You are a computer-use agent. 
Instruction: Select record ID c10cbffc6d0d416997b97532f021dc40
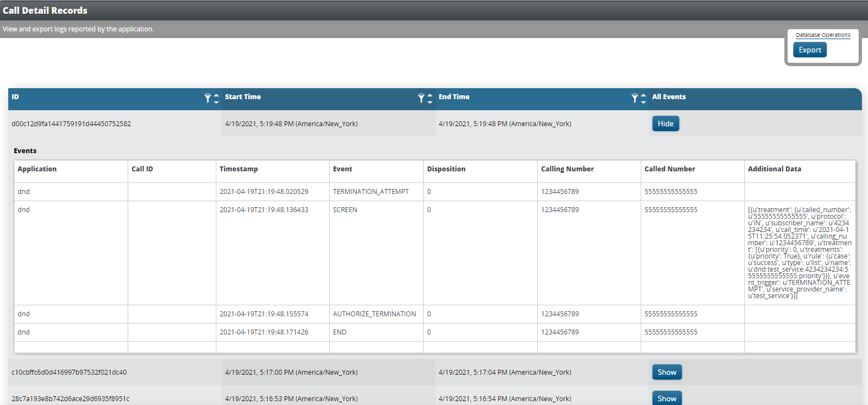pyautogui.click(x=69, y=372)
